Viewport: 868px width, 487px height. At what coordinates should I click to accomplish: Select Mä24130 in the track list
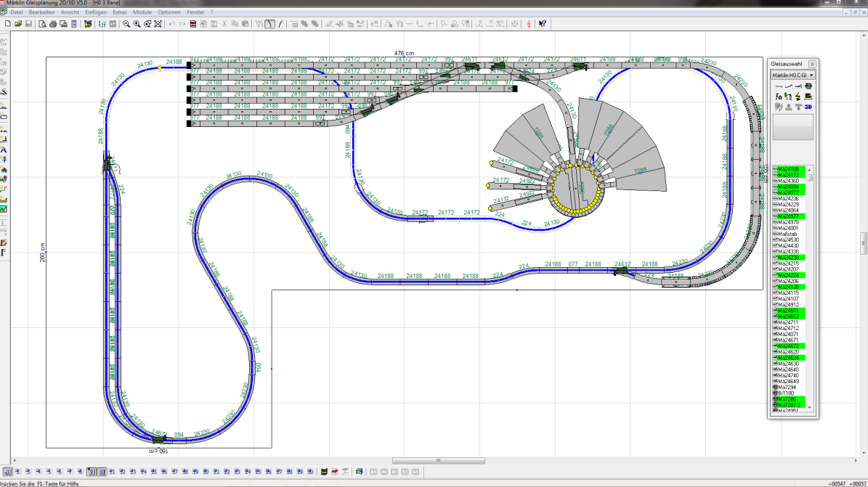789,287
